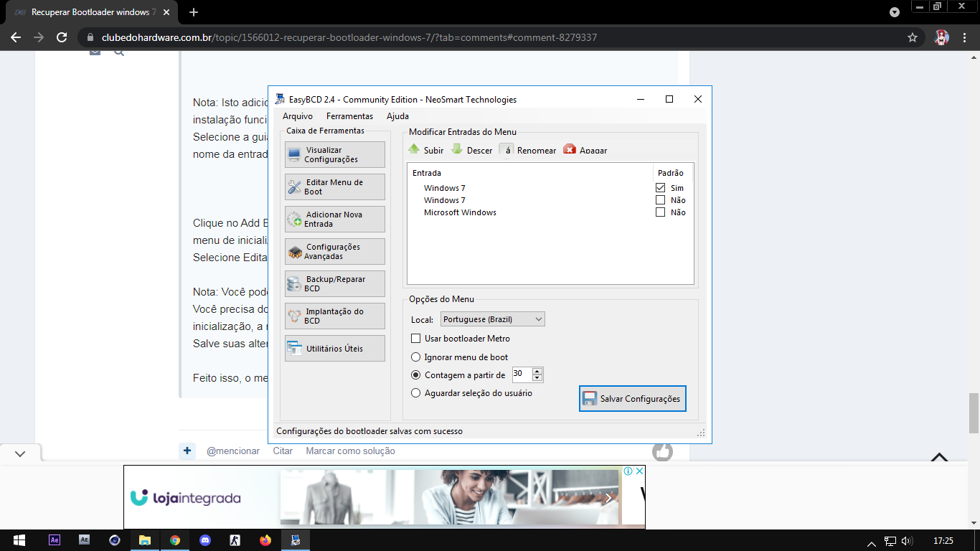Click the address bar URL
980x551 pixels.
[349, 37]
